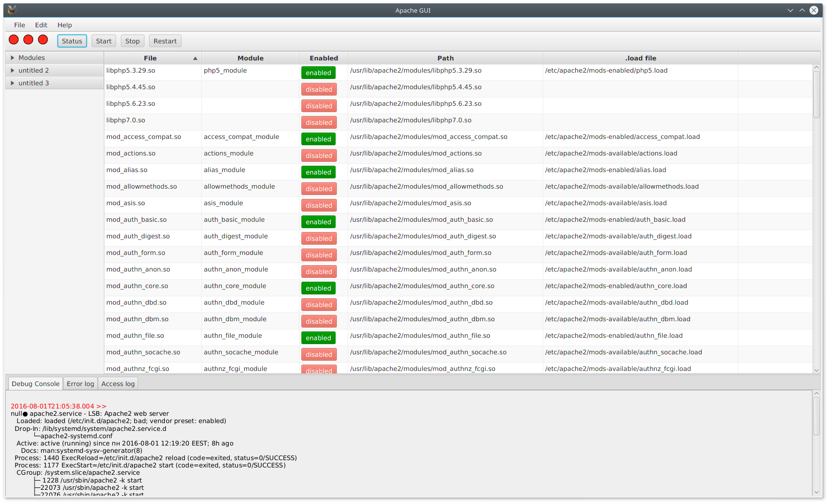Disable the alias_module via its enabled button
This screenshot has height=504, width=829.
click(x=318, y=172)
